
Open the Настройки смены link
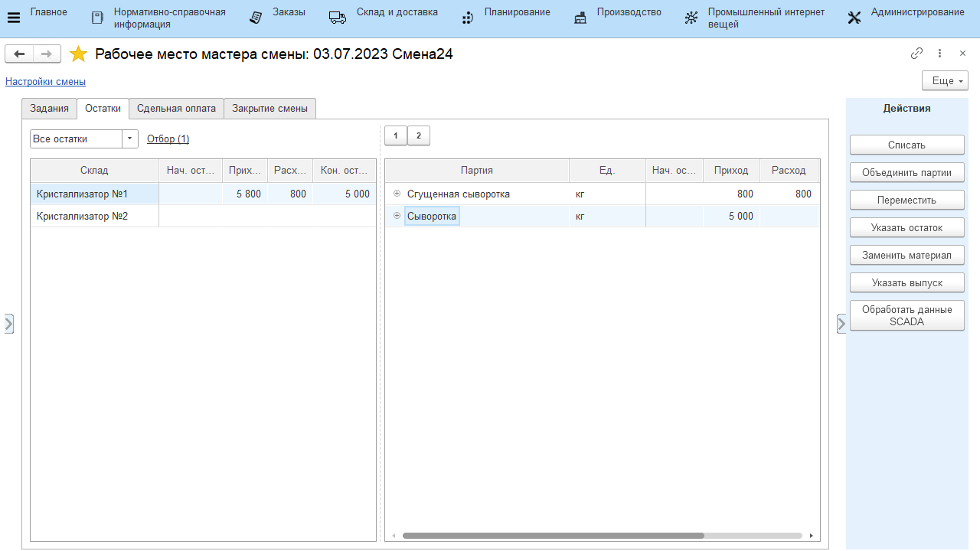(45, 81)
